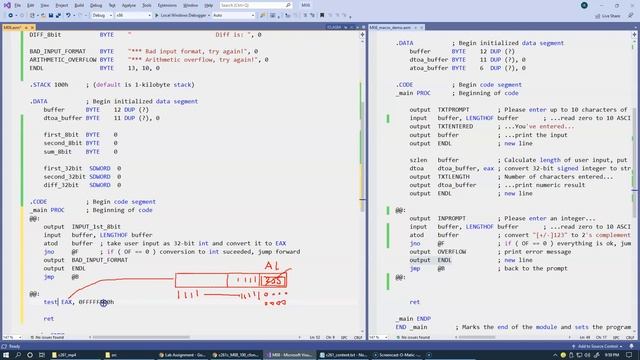This screenshot has height=360, width=640.
Task: Click 'test' instruction in left editor
Action: coord(50,302)
